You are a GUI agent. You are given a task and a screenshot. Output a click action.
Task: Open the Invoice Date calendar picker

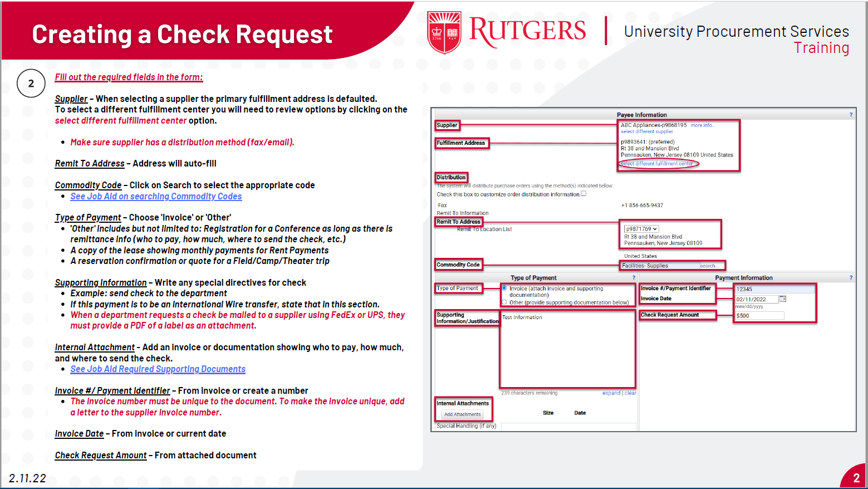pyautogui.click(x=782, y=299)
